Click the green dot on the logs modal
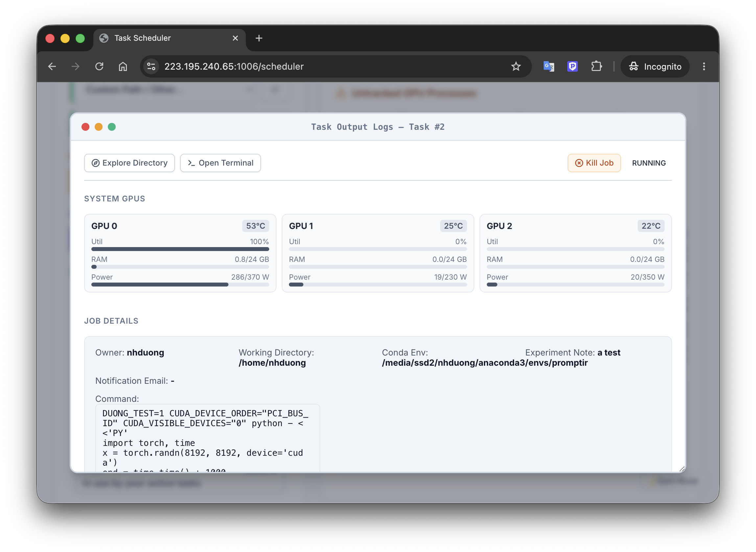 (112, 127)
